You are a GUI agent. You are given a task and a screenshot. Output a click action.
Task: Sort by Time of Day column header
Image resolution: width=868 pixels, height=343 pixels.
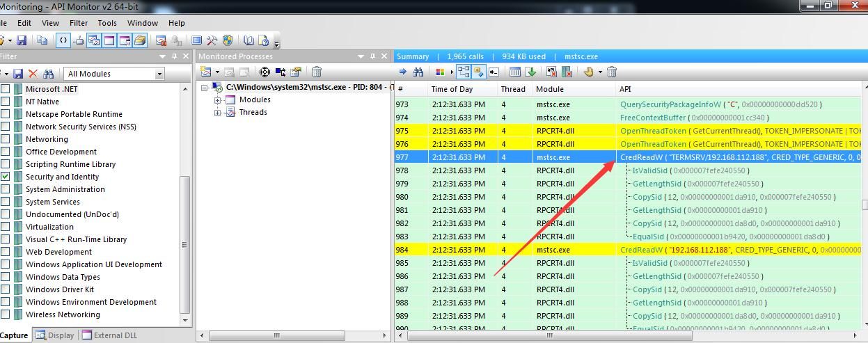461,89
